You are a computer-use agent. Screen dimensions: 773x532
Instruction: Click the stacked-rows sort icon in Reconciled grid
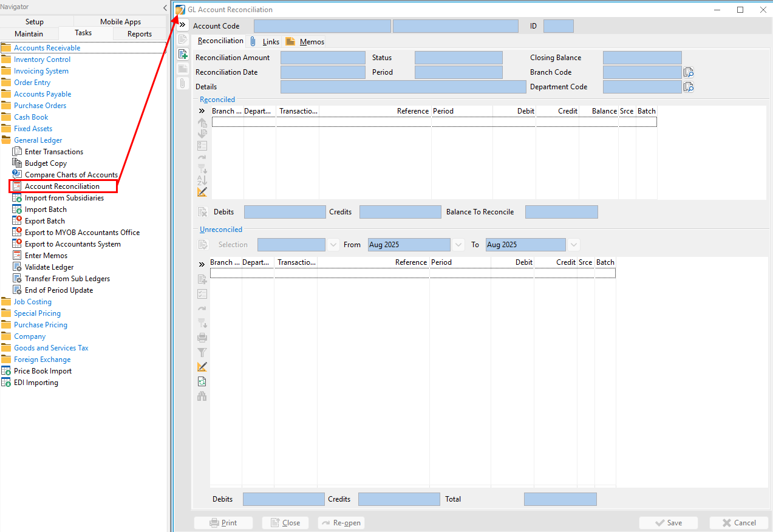pos(202,169)
